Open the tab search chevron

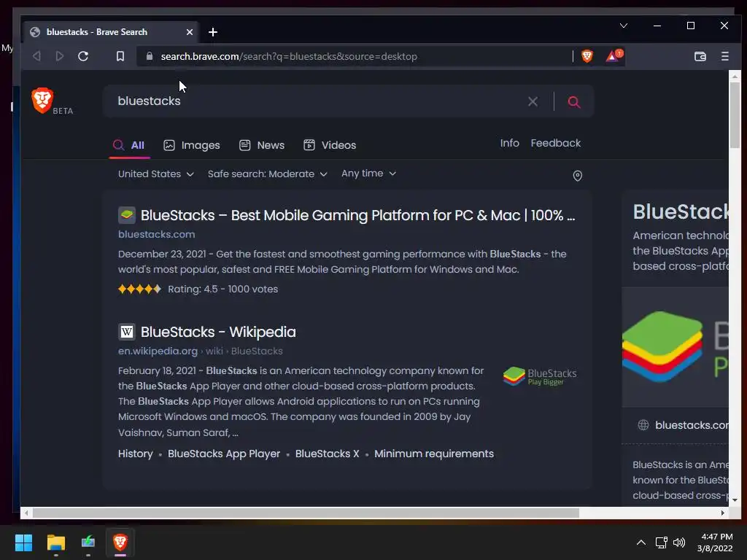point(623,26)
